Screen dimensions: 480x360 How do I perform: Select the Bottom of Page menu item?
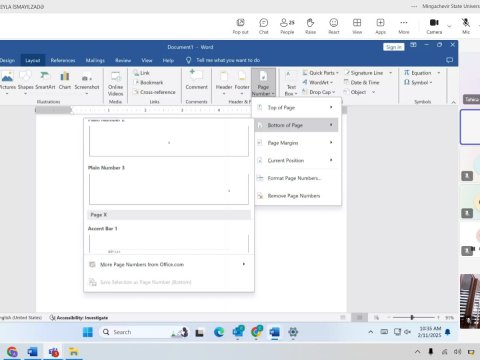click(297, 125)
